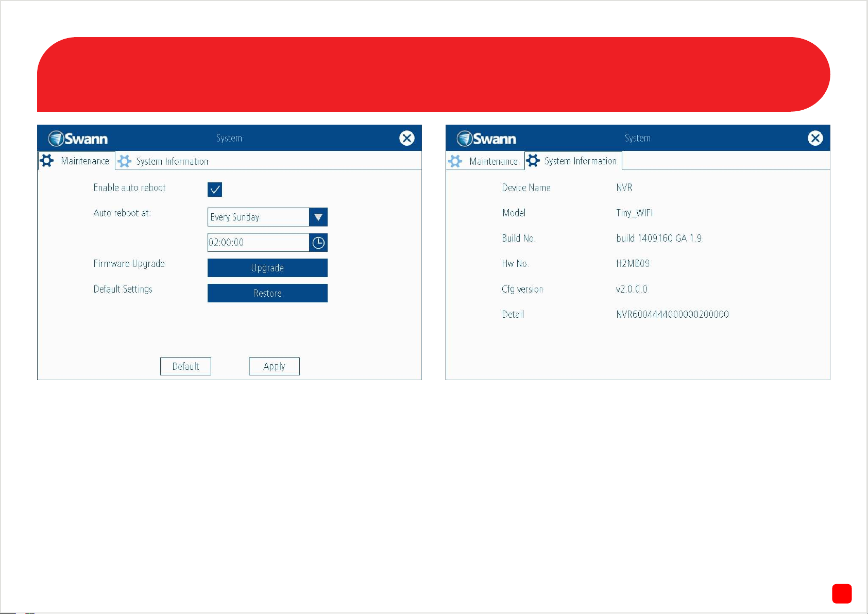868x614 pixels.
Task: Click the Hw No. label
Action: tap(515, 263)
